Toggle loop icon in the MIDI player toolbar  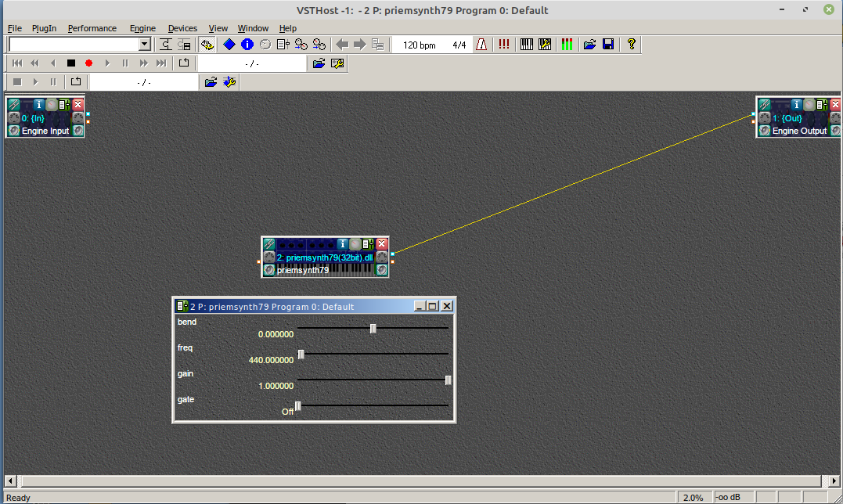pyautogui.click(x=184, y=63)
